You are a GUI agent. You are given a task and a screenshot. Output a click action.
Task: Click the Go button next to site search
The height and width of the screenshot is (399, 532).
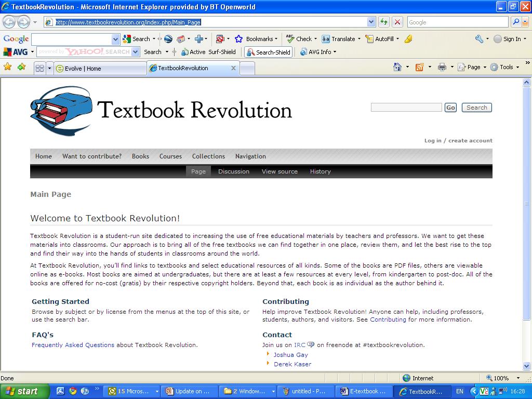click(x=450, y=107)
